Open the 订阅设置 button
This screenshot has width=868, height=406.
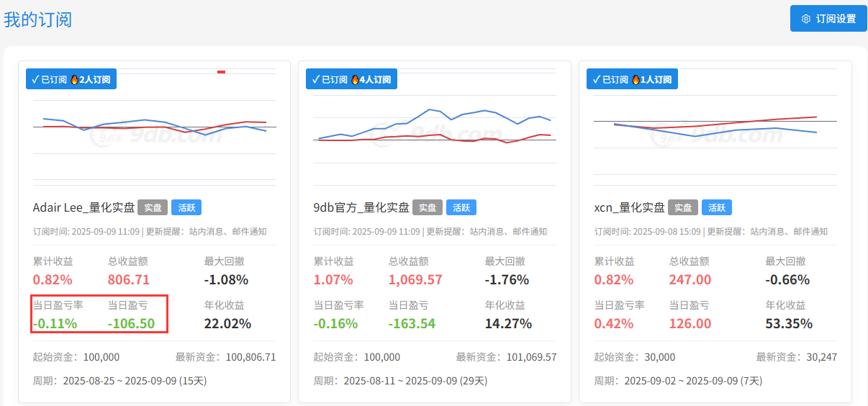tap(828, 19)
